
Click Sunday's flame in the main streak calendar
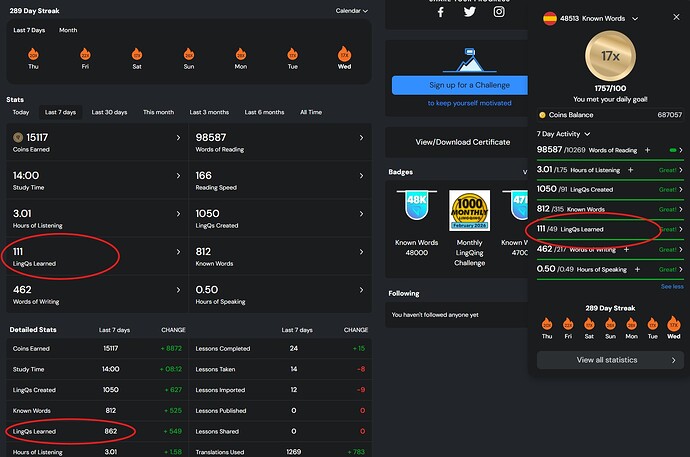pos(189,54)
